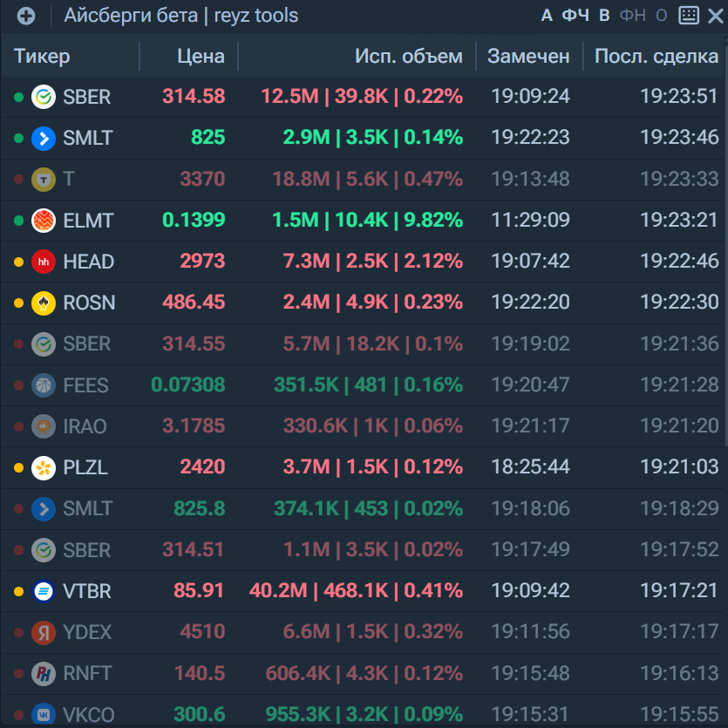The height and width of the screenshot is (728, 728).
Task: Click the SBER logo priced 314.55
Action: [x=44, y=344]
